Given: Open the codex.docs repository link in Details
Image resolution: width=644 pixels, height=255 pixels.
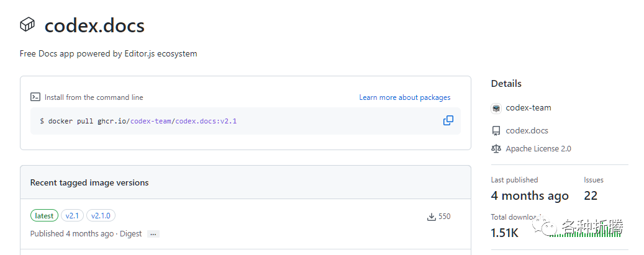Looking at the screenshot, I should point(527,130).
